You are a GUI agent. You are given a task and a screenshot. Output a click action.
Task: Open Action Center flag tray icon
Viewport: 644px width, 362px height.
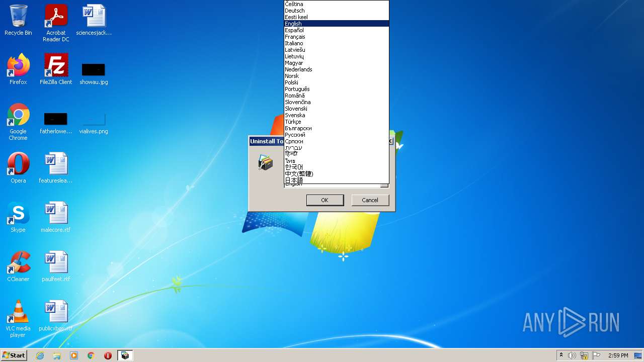(x=596, y=355)
